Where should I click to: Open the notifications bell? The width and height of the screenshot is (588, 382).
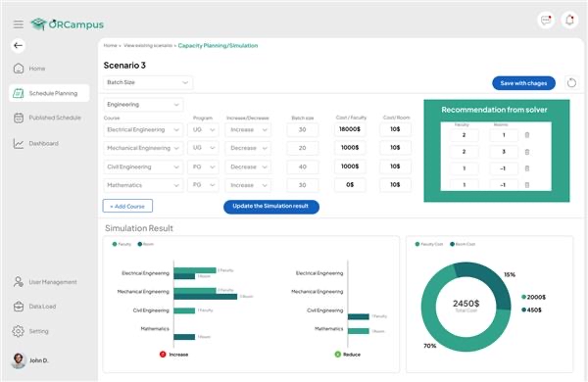click(569, 20)
